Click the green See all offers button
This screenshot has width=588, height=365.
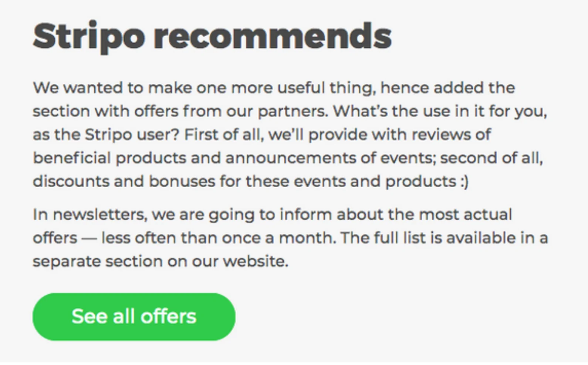(134, 317)
